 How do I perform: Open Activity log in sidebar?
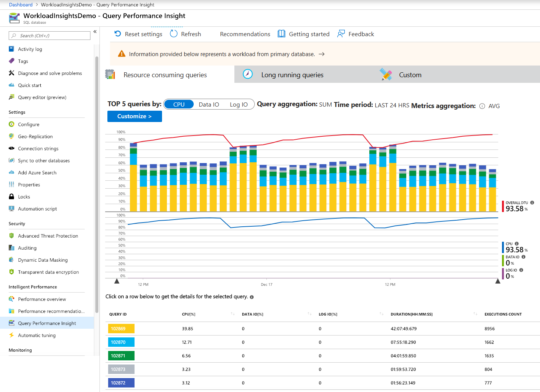[30, 49]
